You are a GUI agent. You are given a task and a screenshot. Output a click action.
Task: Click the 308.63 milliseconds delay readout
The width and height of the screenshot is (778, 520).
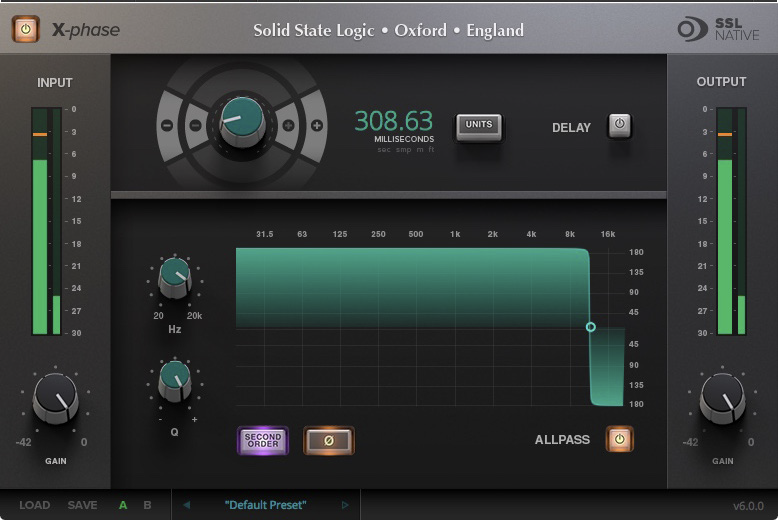coord(393,121)
